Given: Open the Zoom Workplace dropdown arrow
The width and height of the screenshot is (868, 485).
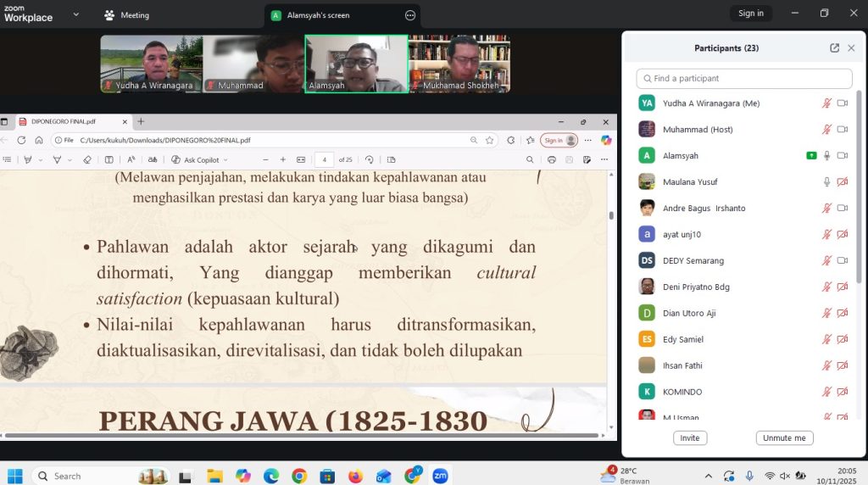Looking at the screenshot, I should [75, 14].
